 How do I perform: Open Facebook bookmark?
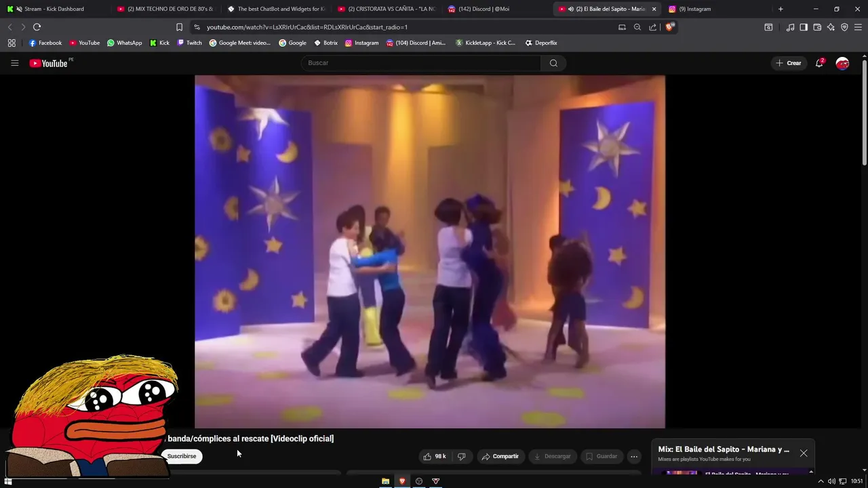(45, 43)
